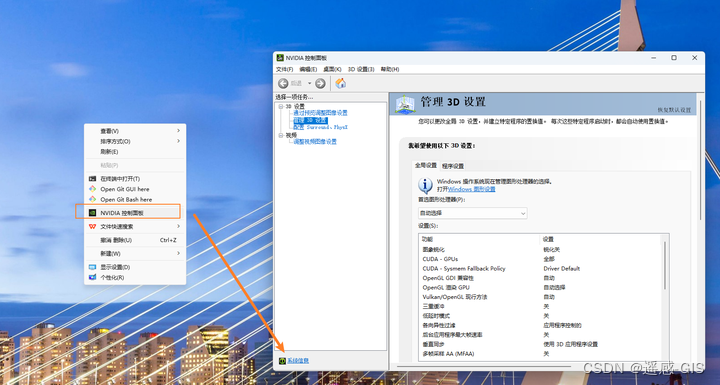
Task: Choose Open Git Bash here
Action: 135,199
